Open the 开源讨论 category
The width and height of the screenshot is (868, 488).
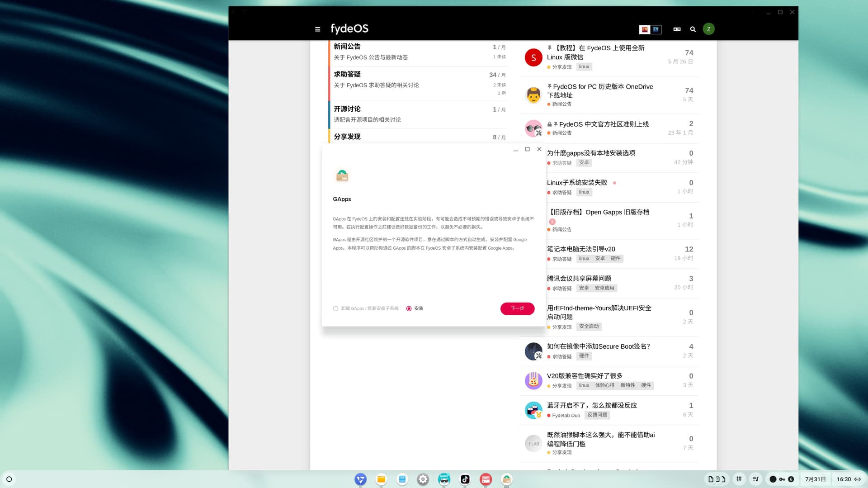347,109
